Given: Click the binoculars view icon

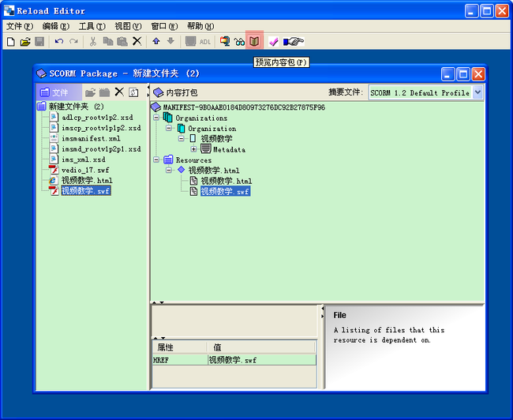Looking at the screenshot, I should pyautogui.click(x=239, y=42).
